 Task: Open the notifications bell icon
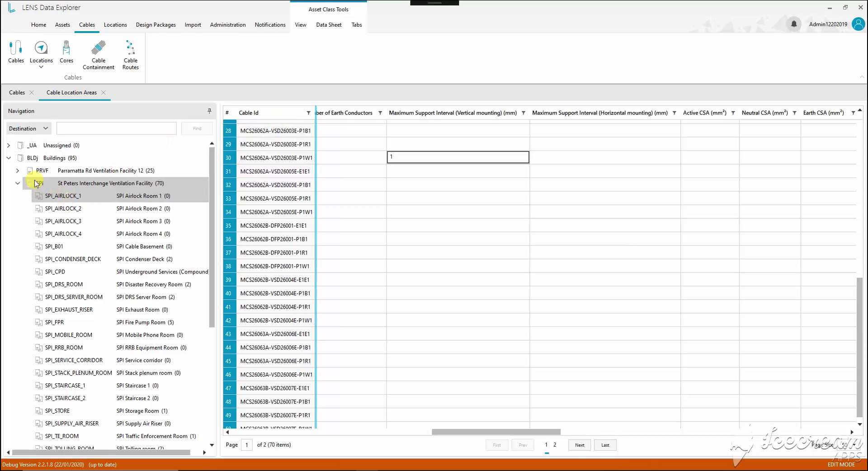(794, 24)
